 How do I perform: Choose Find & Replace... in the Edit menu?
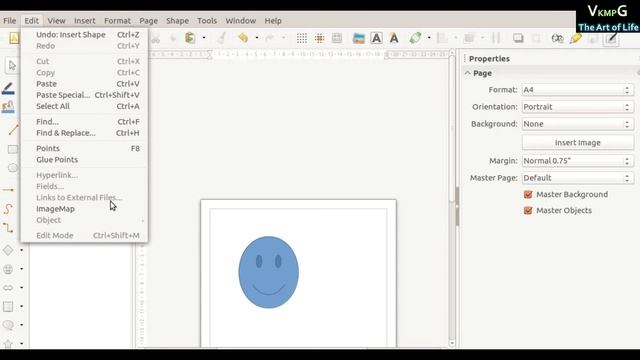[84, 133]
